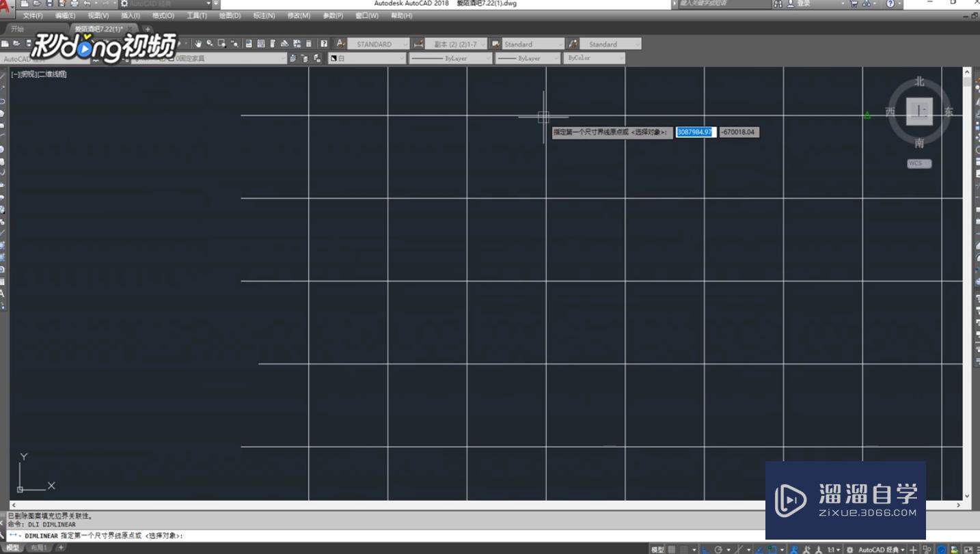Select the Pan hand tool

pyautogui.click(x=198, y=44)
